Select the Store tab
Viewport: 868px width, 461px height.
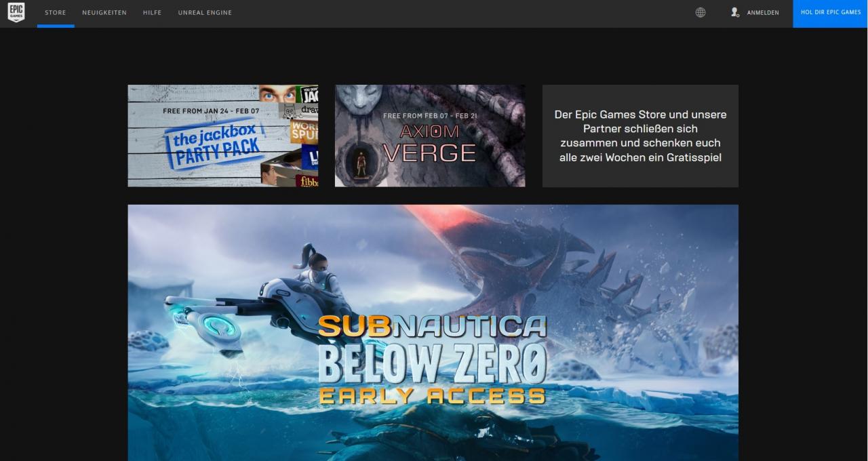click(x=56, y=13)
